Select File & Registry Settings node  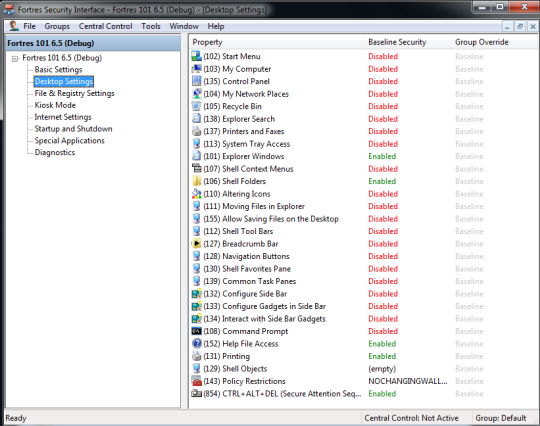(74, 93)
